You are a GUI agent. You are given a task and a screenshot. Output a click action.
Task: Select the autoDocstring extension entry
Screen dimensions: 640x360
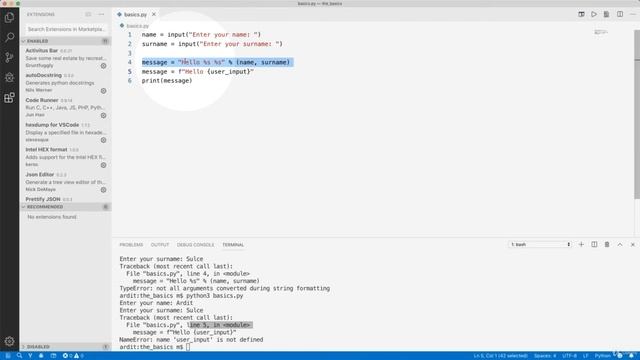[x=65, y=83]
